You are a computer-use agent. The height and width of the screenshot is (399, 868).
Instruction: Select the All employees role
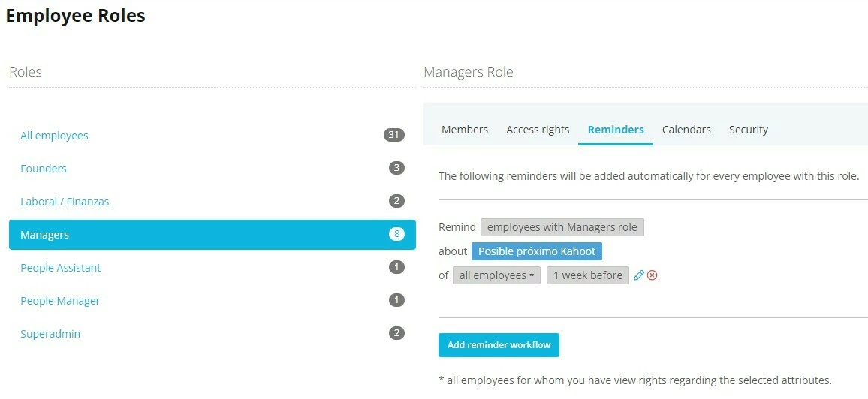[212, 136]
